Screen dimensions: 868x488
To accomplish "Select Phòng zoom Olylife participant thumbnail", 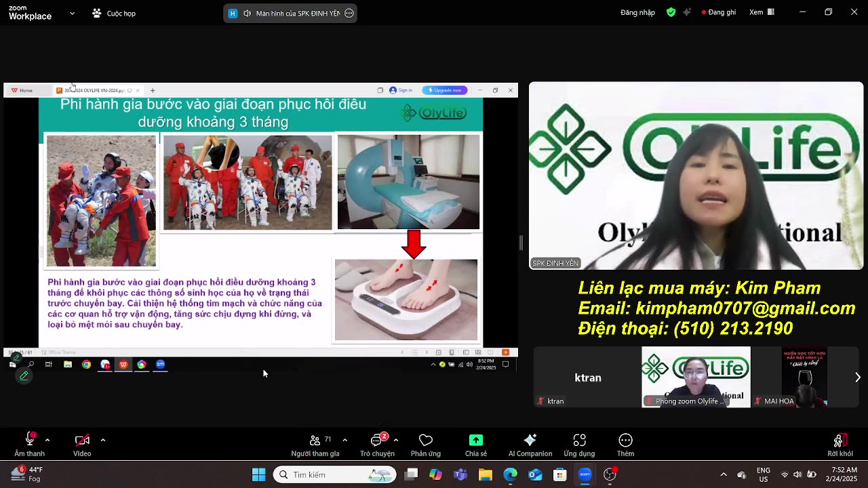I will pos(696,378).
